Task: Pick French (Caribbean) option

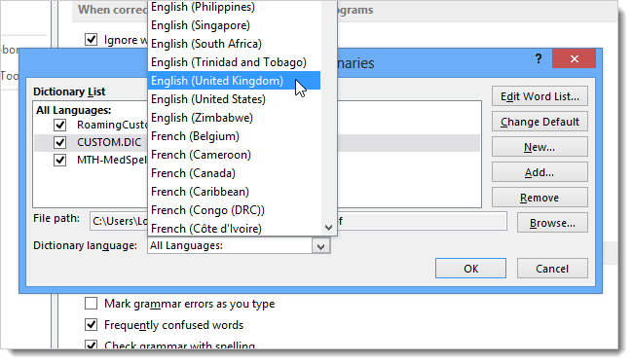Action: point(234,192)
